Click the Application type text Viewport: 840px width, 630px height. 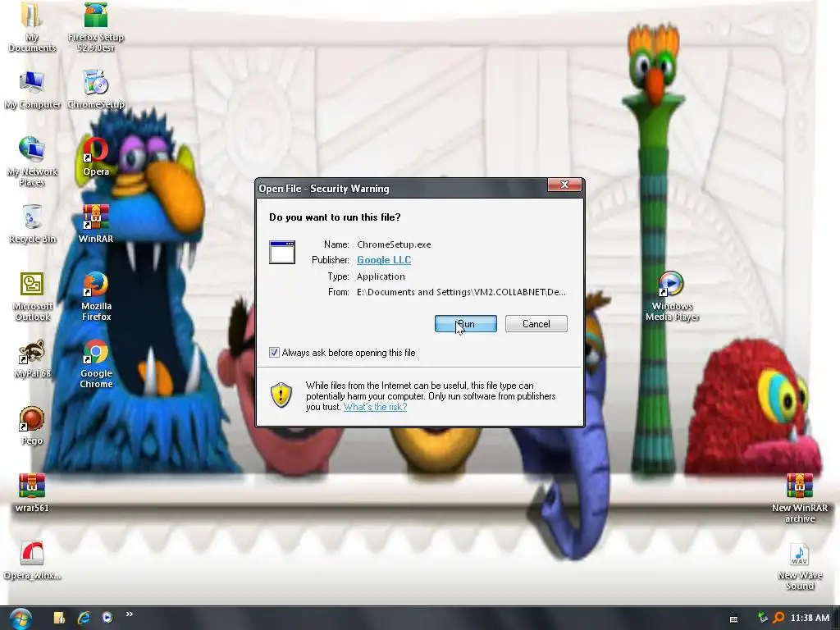click(x=381, y=276)
